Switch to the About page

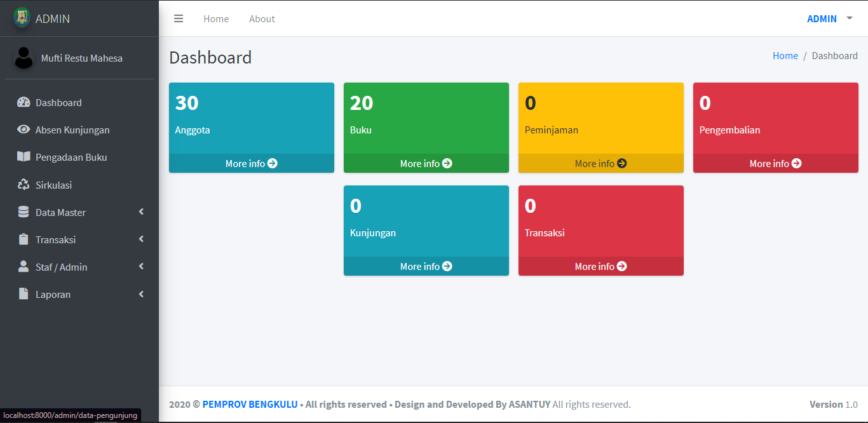[262, 18]
